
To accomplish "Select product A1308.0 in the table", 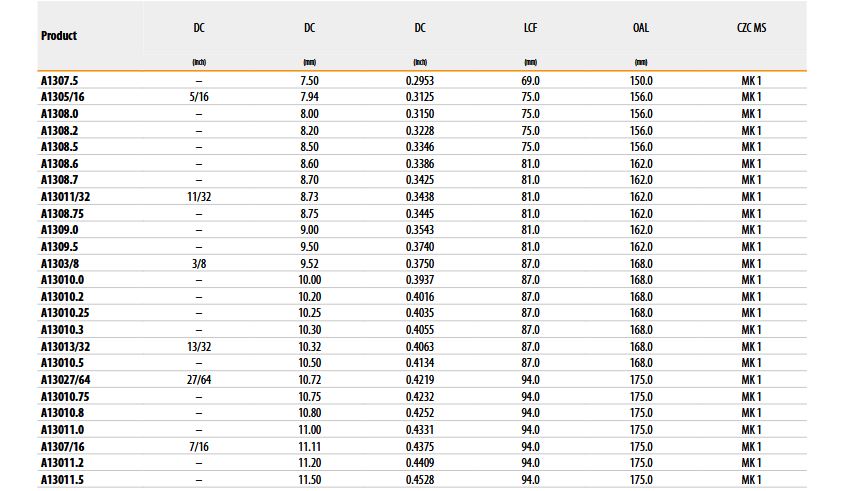I will point(58,114).
